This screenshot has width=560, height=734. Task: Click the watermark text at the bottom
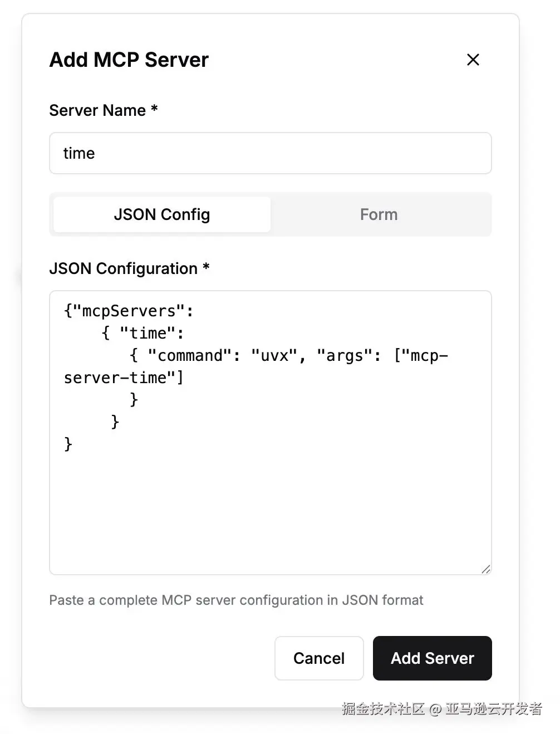[441, 708]
